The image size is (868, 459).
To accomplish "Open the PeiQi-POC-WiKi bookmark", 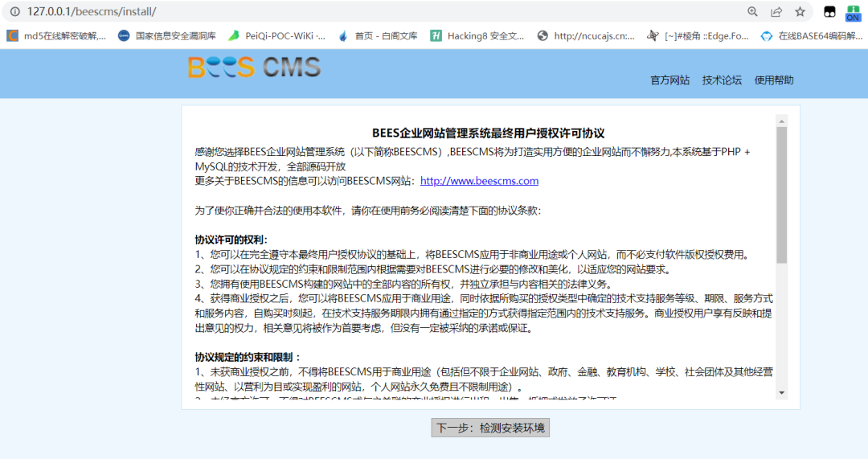I will pos(276,36).
